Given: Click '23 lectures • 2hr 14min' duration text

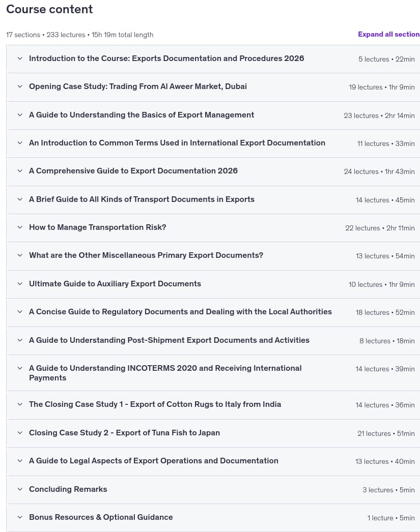Looking at the screenshot, I should [x=379, y=115].
